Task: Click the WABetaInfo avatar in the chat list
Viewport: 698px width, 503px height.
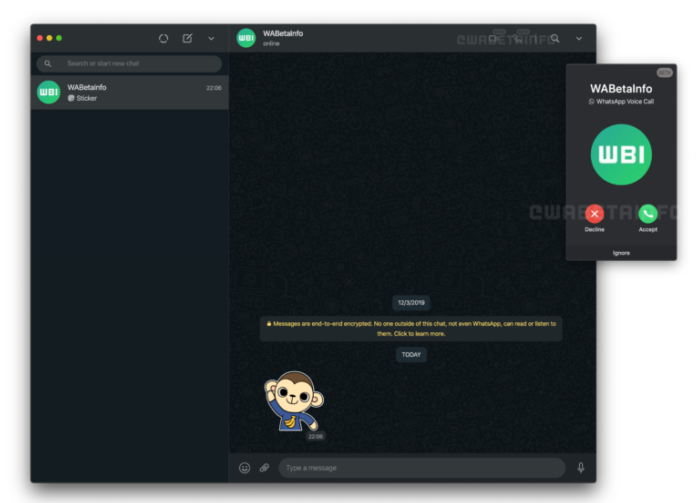Action: [x=49, y=92]
